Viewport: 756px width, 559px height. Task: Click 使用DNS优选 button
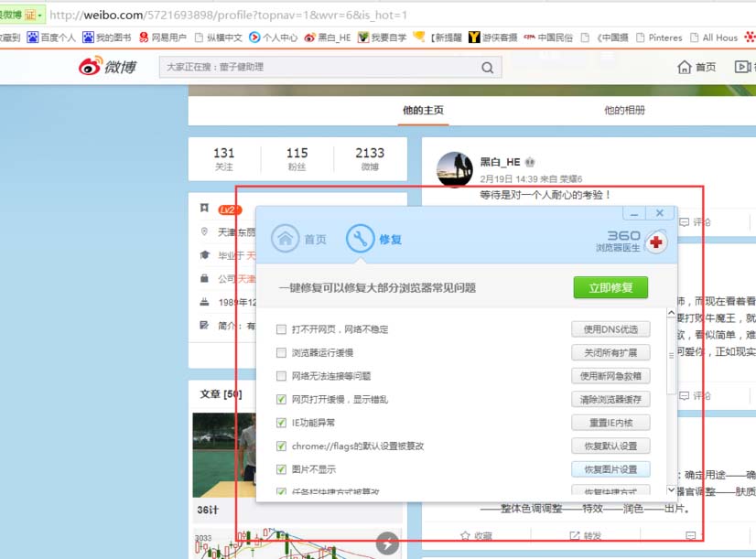(x=610, y=329)
